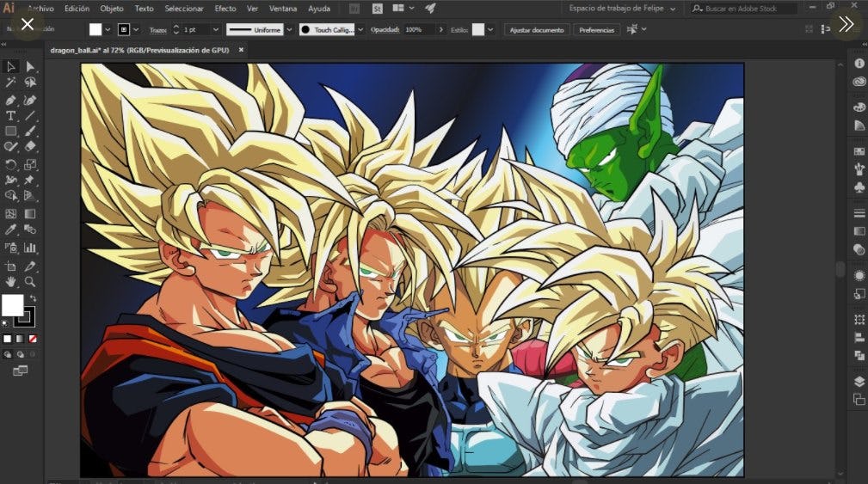Select the Shaper tool

pos(10,147)
